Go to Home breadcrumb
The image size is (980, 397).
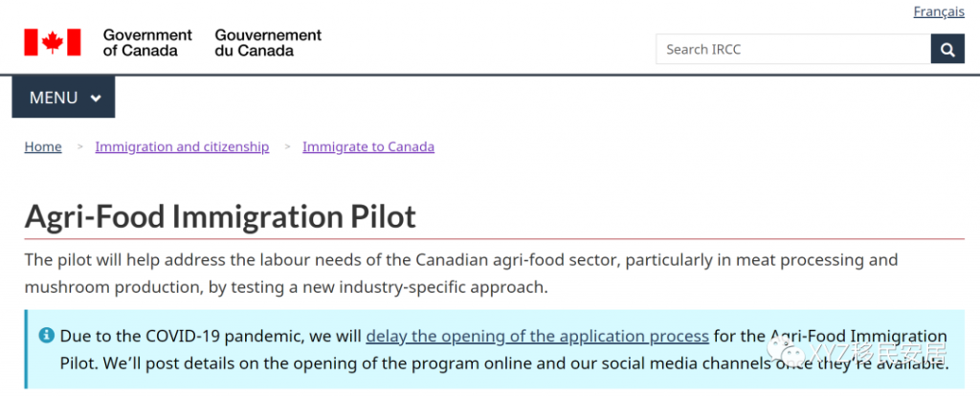43,147
